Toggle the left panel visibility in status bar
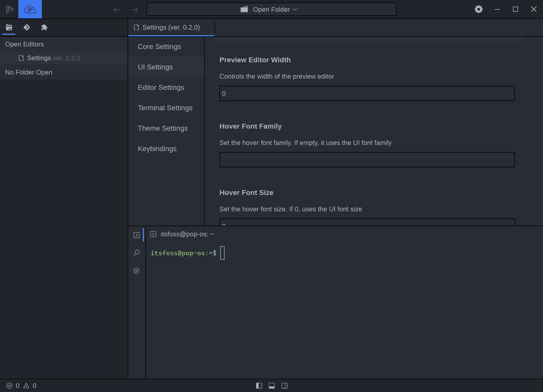 259,386
